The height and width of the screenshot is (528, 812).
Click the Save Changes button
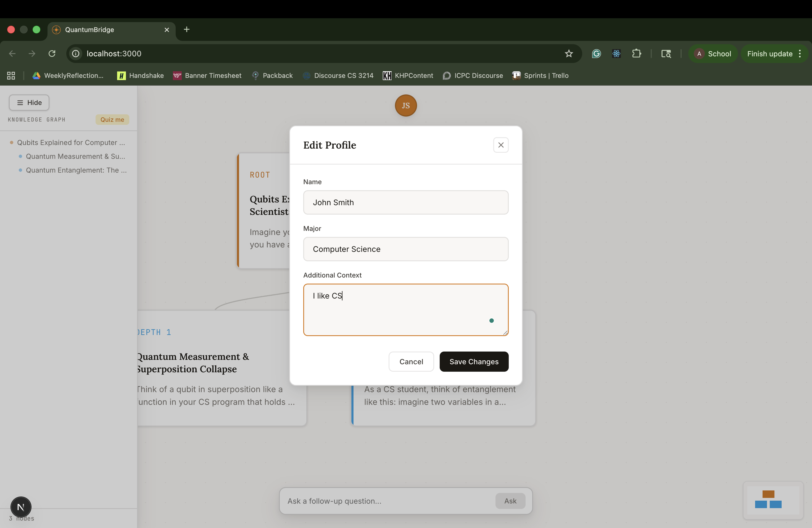(x=474, y=361)
